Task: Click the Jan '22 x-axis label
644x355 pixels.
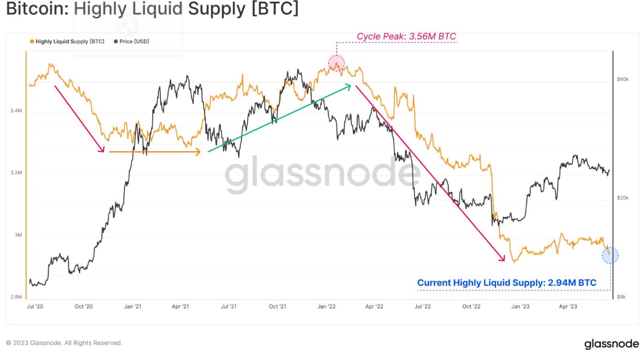Action: pos(326,307)
